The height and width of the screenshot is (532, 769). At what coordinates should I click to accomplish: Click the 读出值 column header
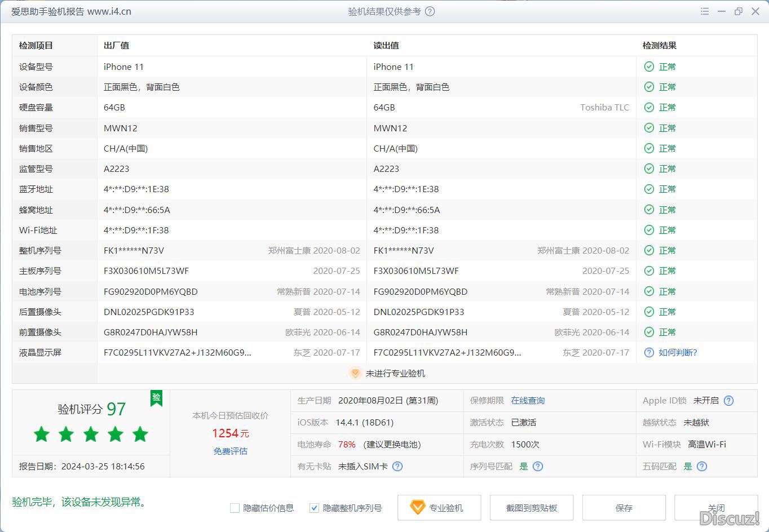point(386,46)
